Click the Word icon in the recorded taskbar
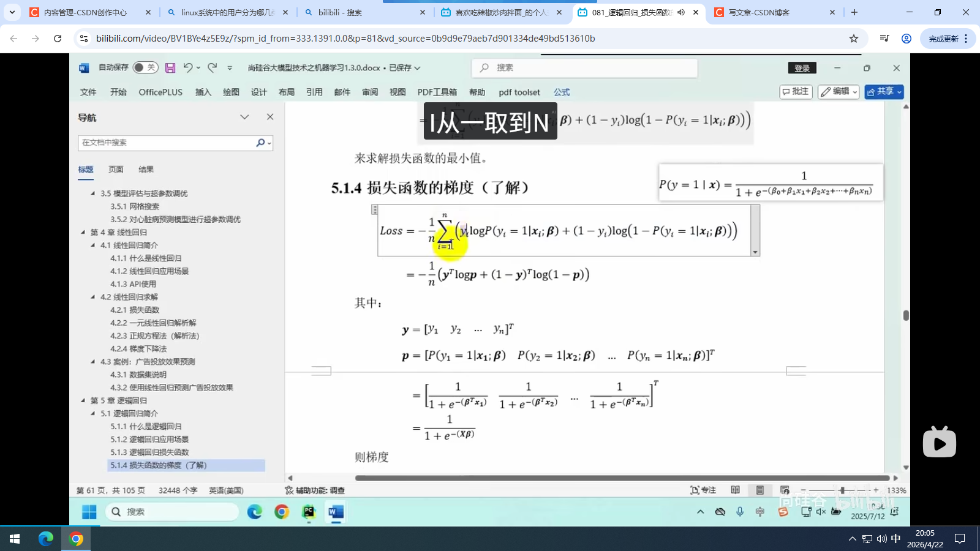The image size is (980, 551). [x=336, y=512]
